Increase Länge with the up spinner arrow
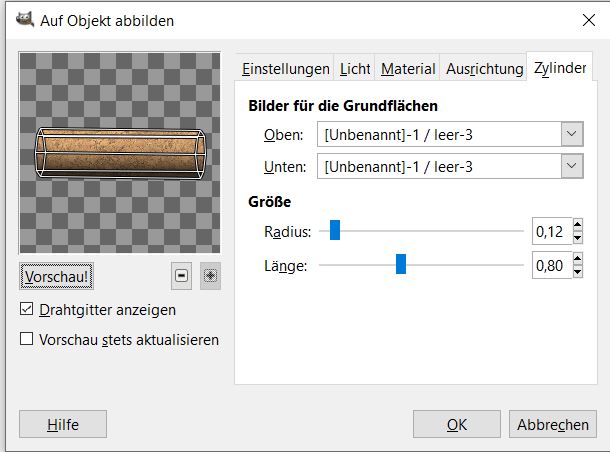The image size is (610, 452). tap(578, 258)
